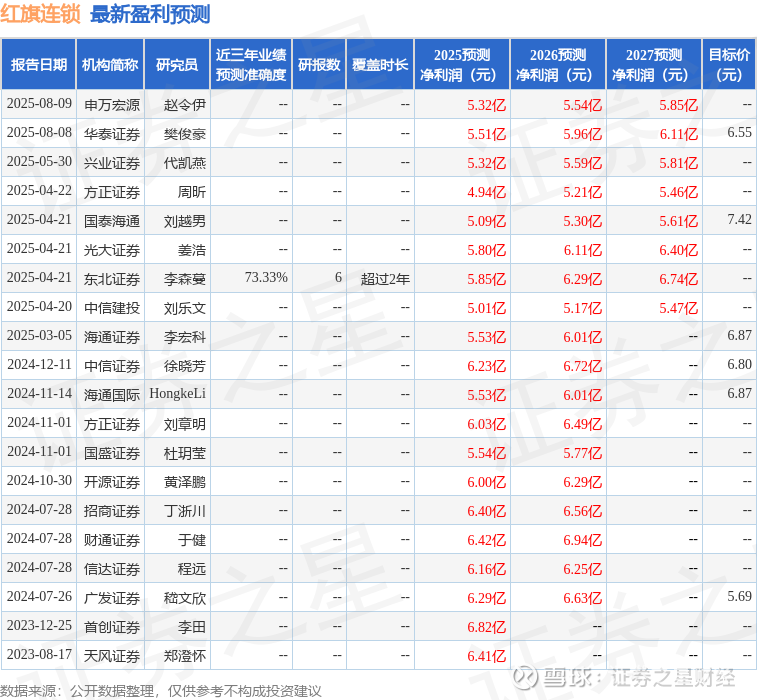Select the 华泰证券 institution cell
757x700 pixels.
pyautogui.click(x=112, y=134)
